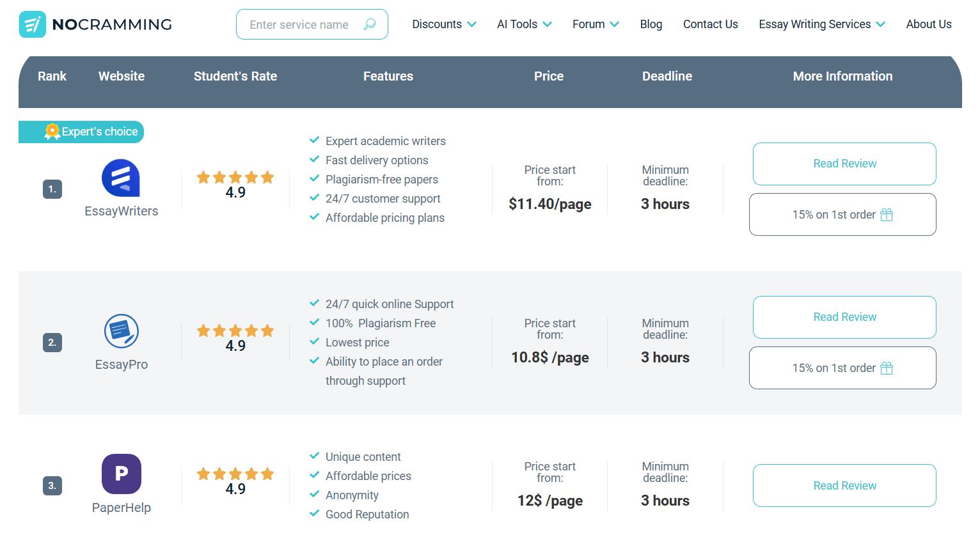Open the EssayPro logo icon
The height and width of the screenshot is (535, 980).
[122, 331]
